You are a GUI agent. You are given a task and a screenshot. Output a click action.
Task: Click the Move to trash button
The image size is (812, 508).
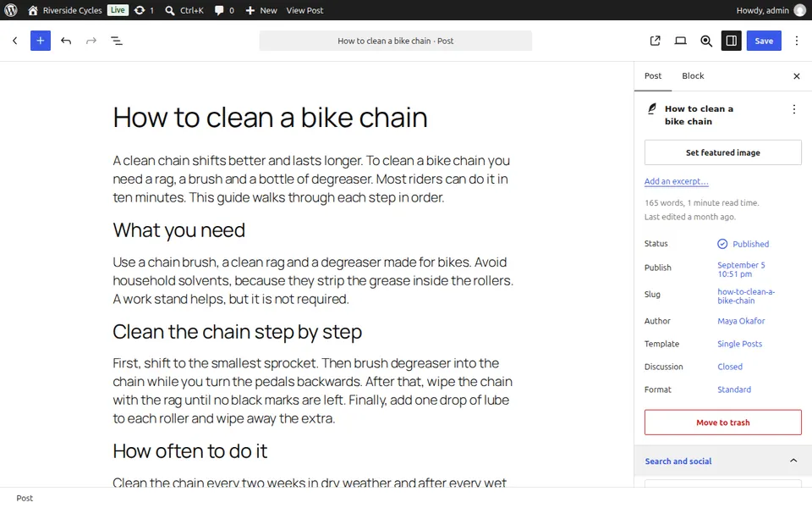[x=723, y=422]
